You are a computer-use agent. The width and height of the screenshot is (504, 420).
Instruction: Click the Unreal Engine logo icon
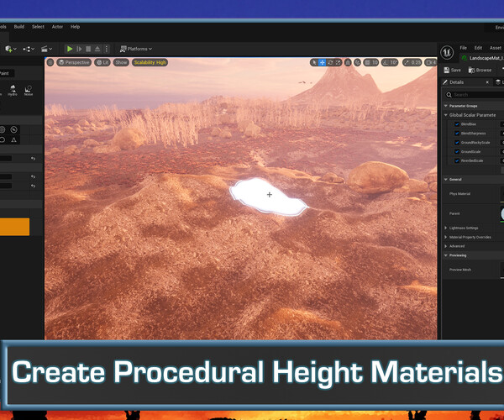click(447, 52)
